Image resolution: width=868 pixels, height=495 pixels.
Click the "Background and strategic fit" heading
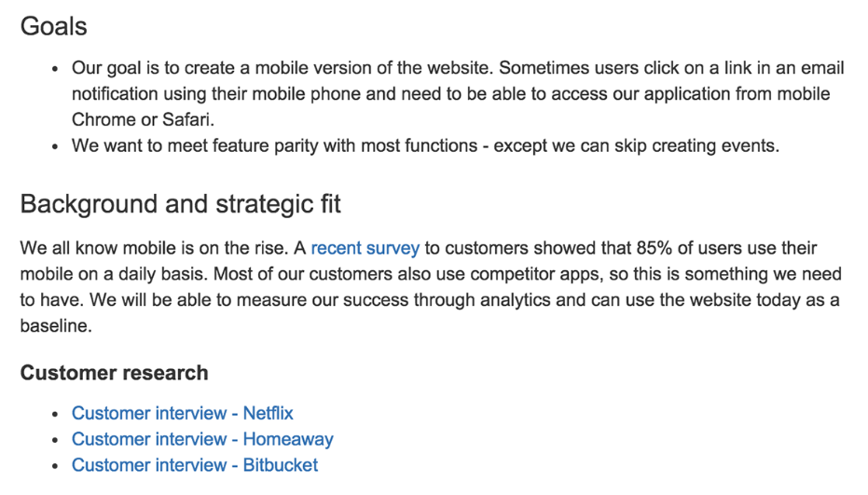pos(181,204)
